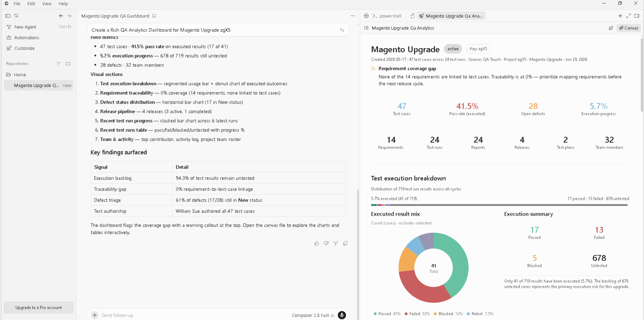Start voice input with the microphone button
This screenshot has width=644, height=320.
[342, 315]
